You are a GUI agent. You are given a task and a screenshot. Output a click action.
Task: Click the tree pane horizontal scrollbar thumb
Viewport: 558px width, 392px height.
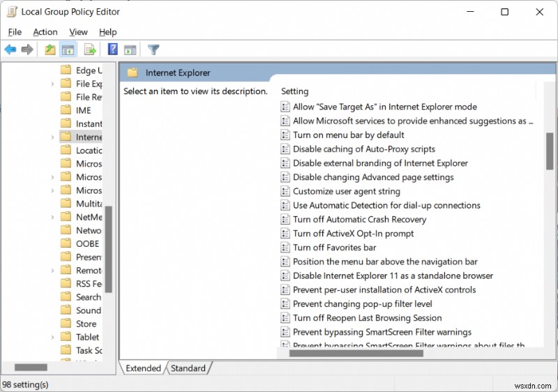[x=31, y=367]
